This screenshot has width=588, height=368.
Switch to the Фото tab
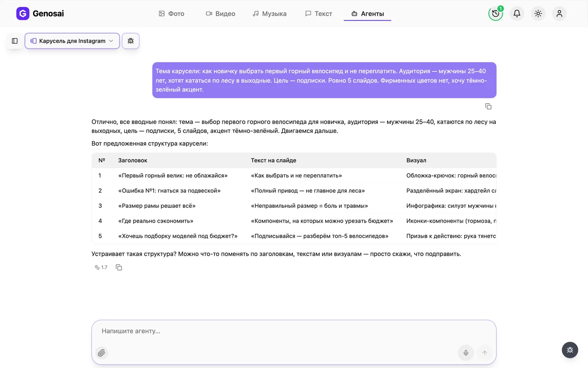coord(171,14)
